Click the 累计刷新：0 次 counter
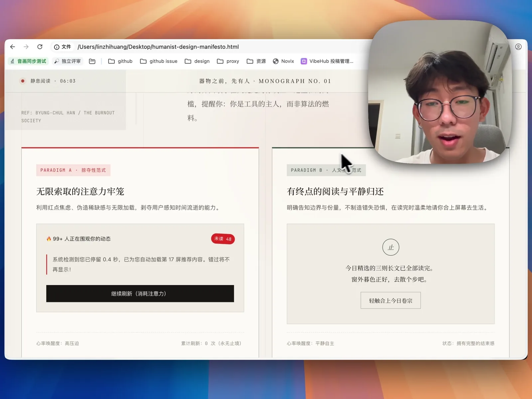 click(211, 343)
